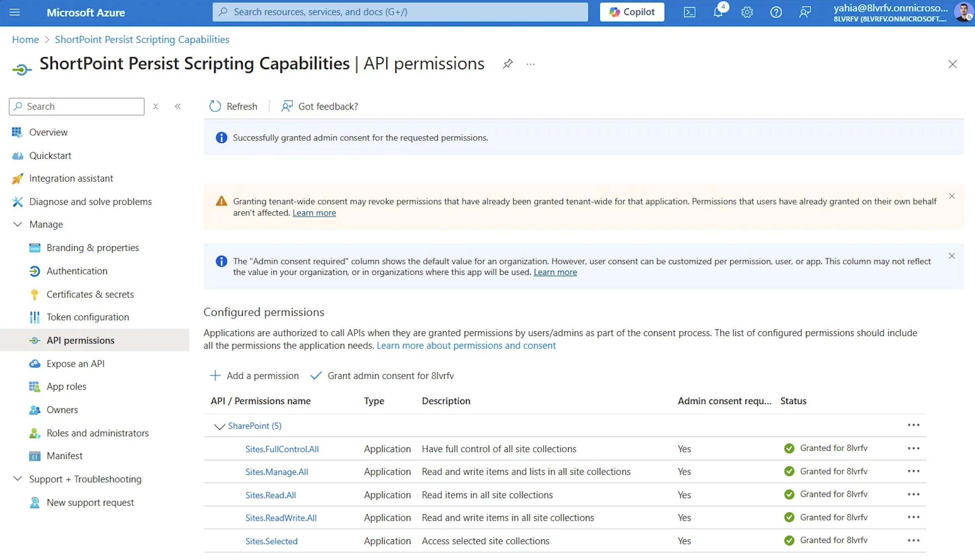
Task: Collapse the Support + Troubleshooting section
Action: click(18, 479)
